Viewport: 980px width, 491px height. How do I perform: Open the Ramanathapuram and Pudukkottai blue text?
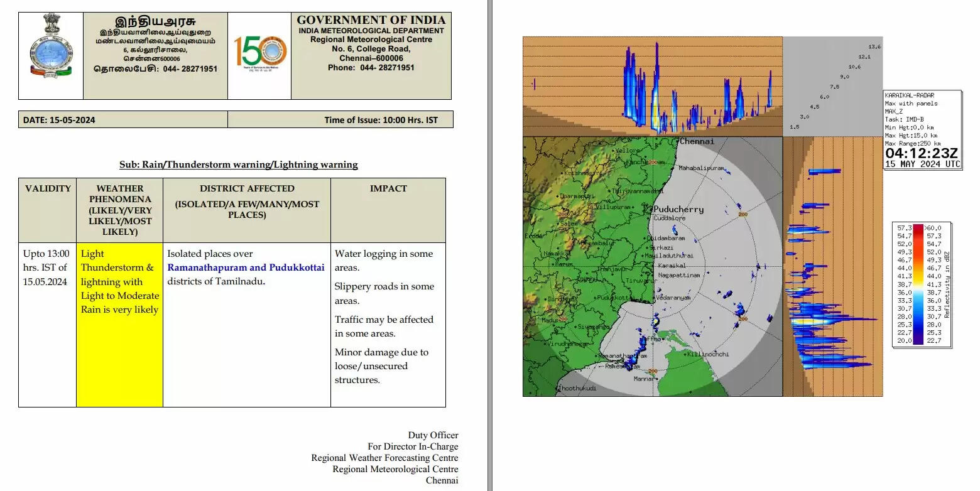tap(246, 267)
